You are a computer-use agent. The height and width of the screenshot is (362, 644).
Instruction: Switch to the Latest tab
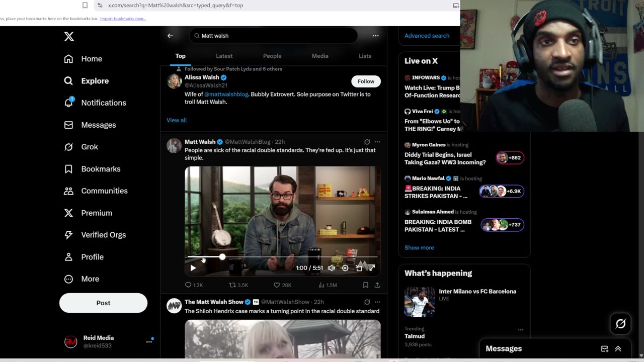[224, 56]
